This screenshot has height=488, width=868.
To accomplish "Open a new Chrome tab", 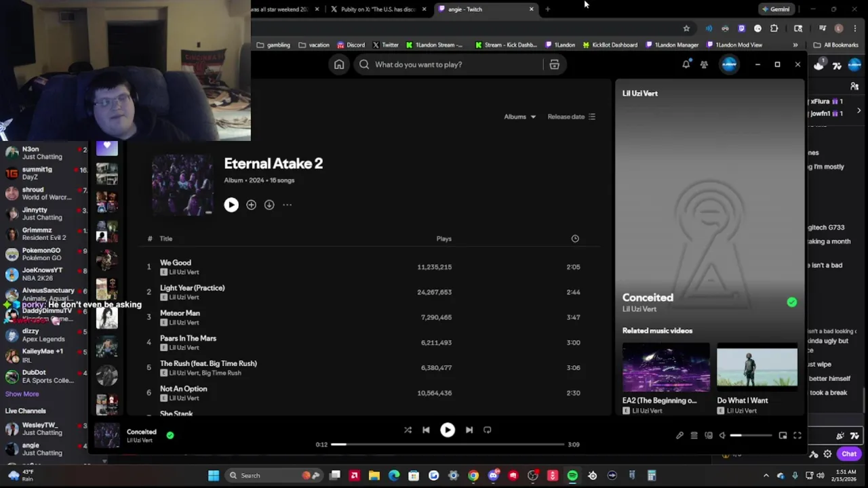I will 547,9.
